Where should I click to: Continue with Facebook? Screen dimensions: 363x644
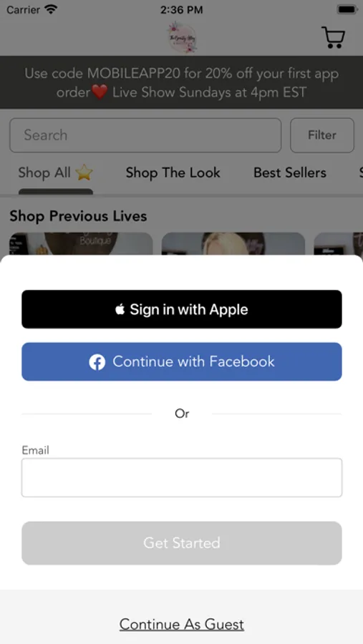pos(182,362)
